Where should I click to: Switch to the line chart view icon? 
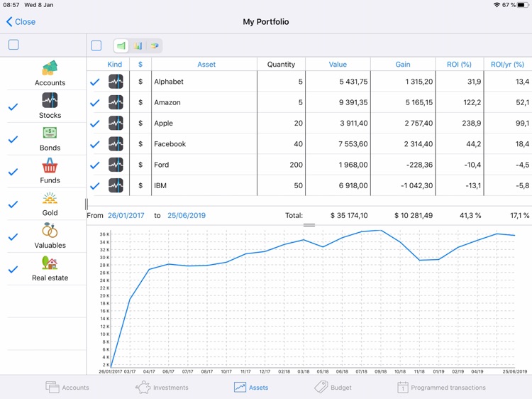(x=121, y=45)
